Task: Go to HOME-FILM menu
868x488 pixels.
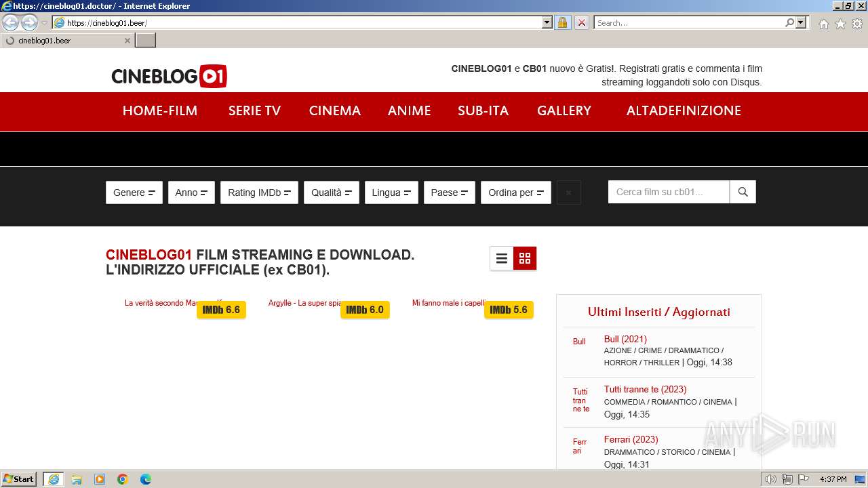Action: point(160,110)
